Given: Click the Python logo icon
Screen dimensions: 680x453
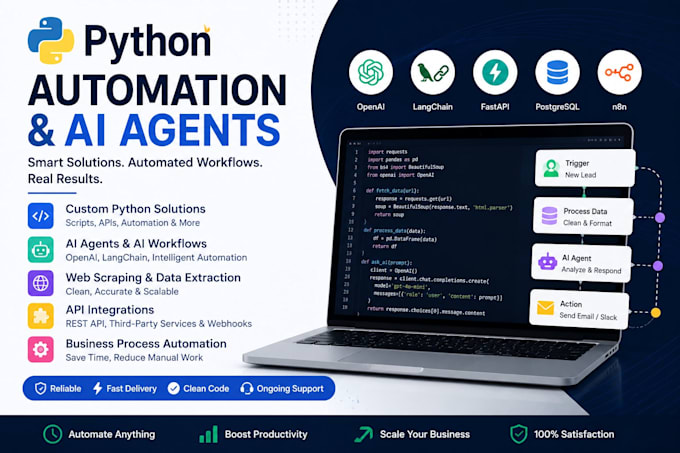Looking at the screenshot, I should tap(51, 40).
